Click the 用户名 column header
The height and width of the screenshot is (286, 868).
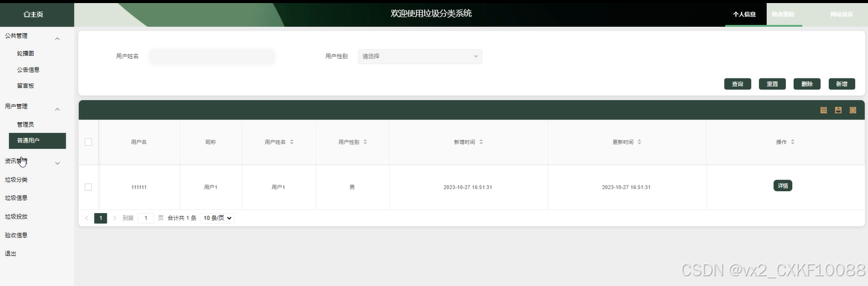pos(139,142)
